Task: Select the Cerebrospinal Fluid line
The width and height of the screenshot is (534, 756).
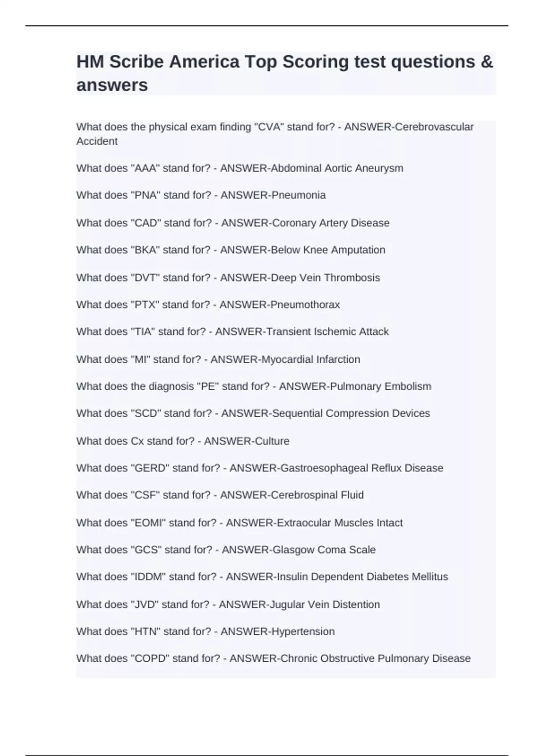Action: pos(220,495)
